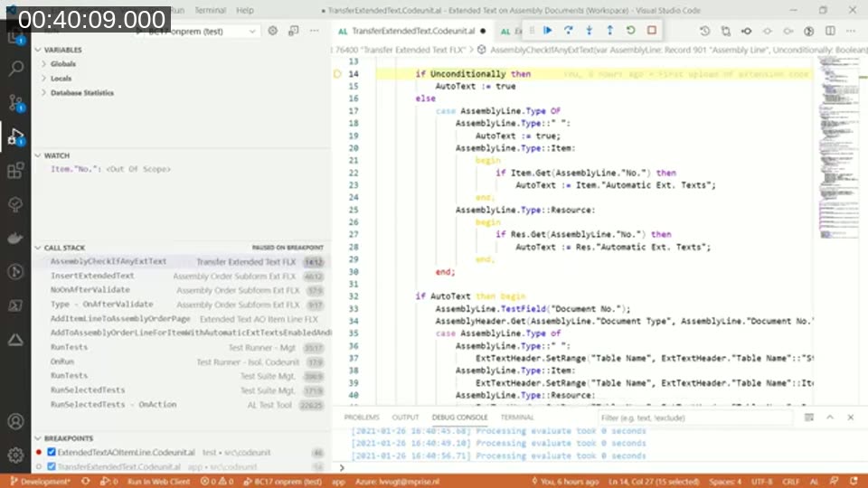Maximize the panel with the chevron up
Screen dimensions: 868x488
point(830,418)
